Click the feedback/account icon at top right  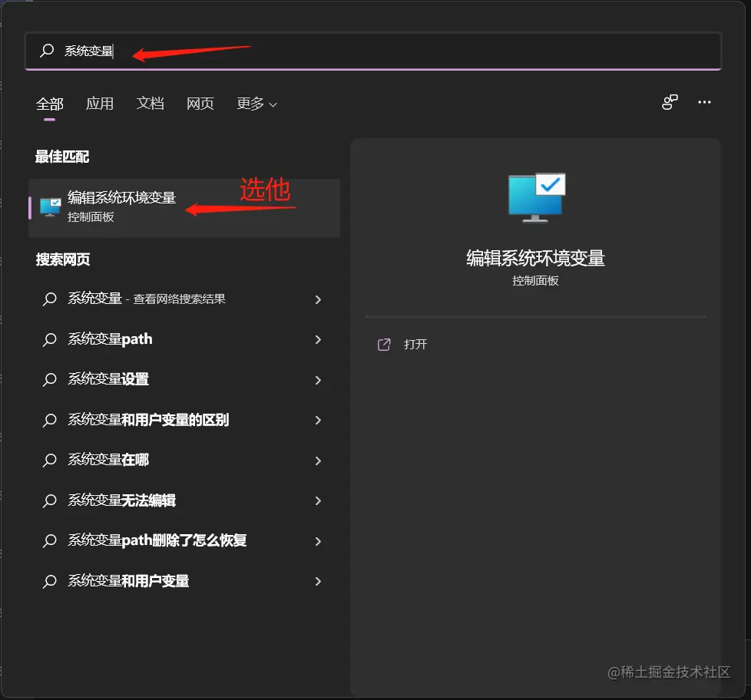pyautogui.click(x=670, y=102)
